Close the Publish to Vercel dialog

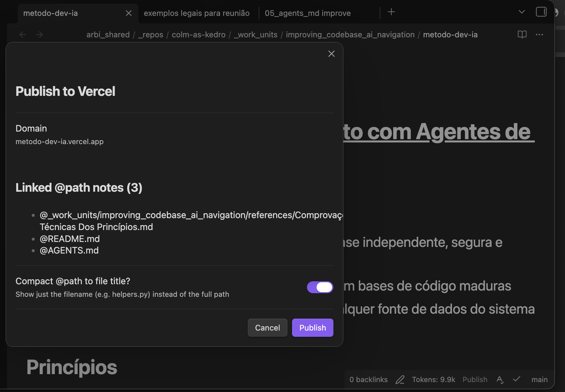pyautogui.click(x=331, y=54)
